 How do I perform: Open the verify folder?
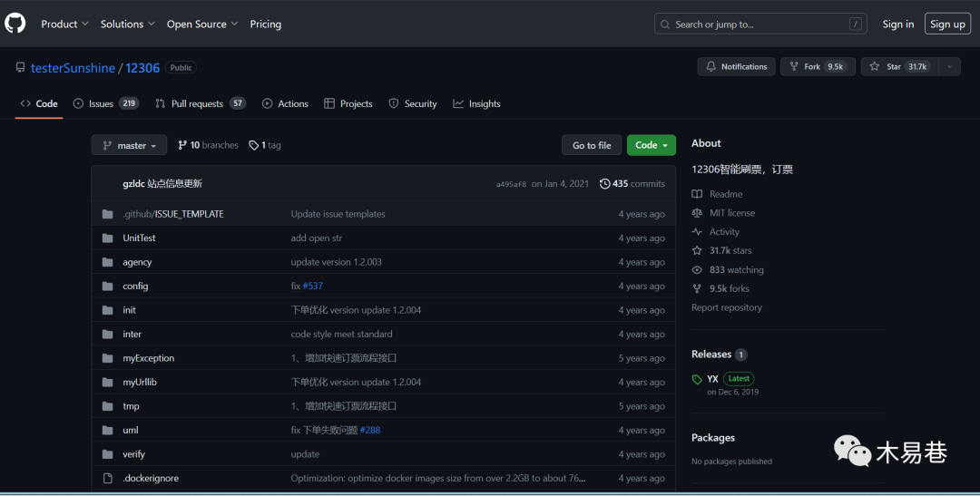133,454
